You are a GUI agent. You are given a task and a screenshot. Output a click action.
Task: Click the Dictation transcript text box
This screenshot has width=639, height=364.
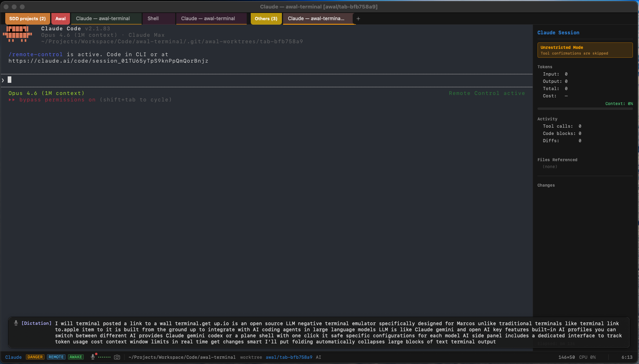(319, 332)
